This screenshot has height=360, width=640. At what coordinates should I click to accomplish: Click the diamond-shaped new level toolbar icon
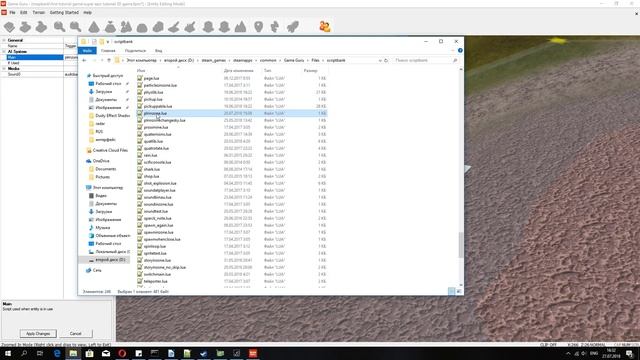click(9, 27)
